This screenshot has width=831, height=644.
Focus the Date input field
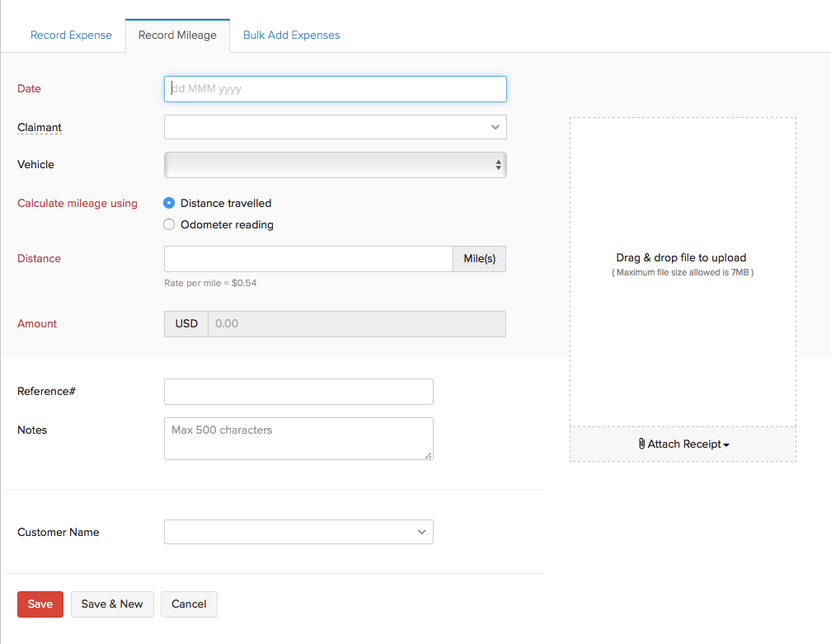(x=335, y=89)
